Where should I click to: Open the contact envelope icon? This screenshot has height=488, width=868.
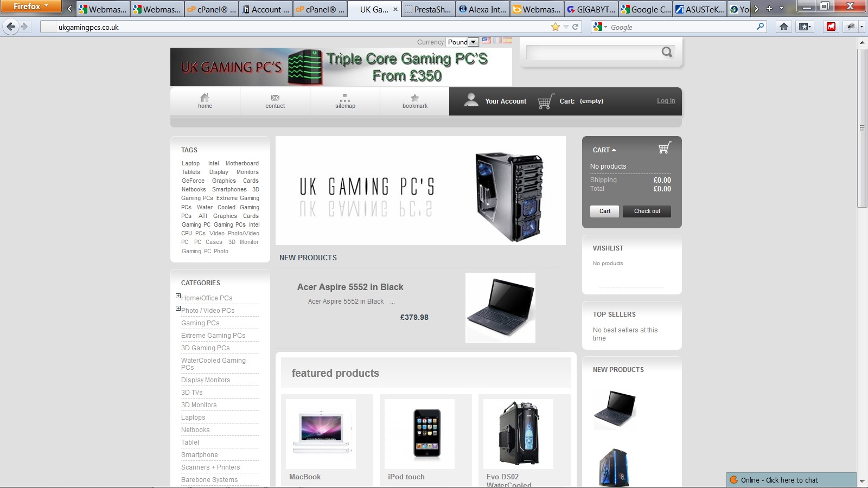coord(275,98)
